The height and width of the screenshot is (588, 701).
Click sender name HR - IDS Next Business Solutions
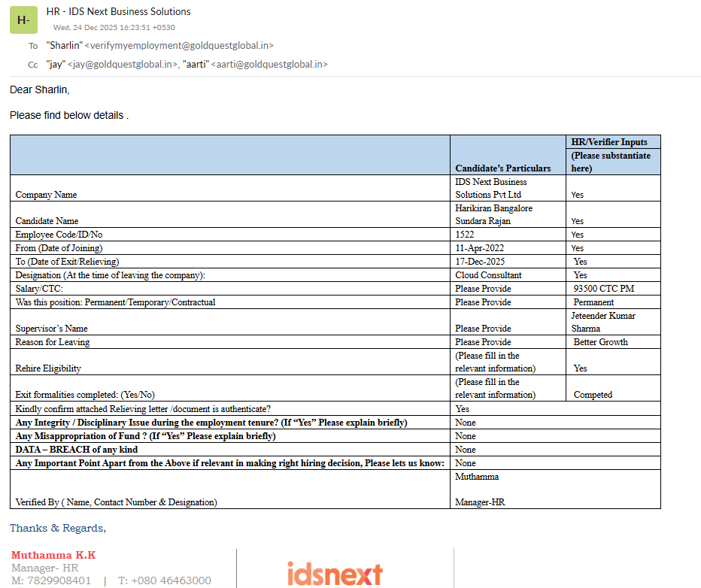[x=119, y=11]
